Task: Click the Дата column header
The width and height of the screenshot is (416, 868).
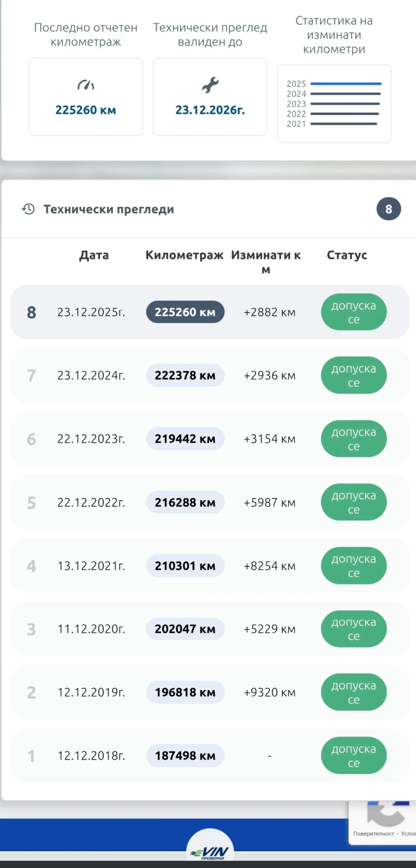Action: (x=94, y=255)
